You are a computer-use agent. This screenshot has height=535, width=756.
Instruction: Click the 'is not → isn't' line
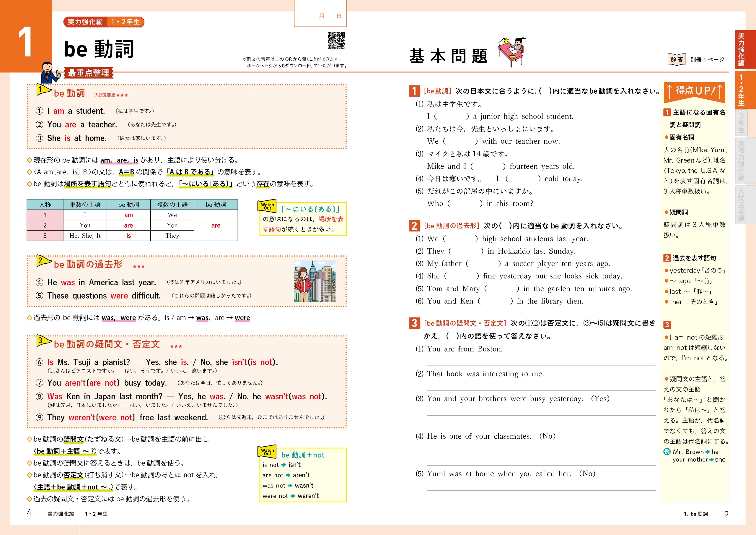coord(281,465)
